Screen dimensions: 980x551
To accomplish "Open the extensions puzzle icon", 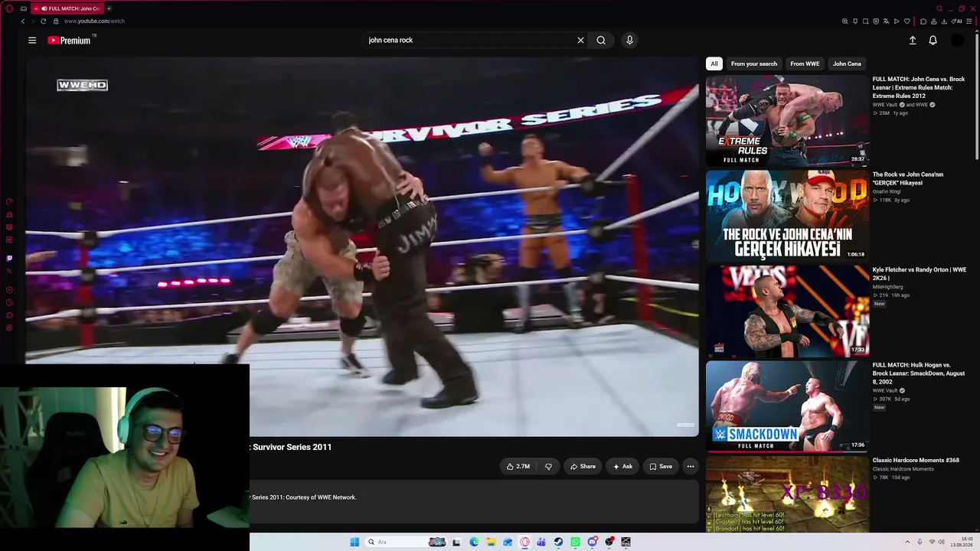I will (923, 21).
